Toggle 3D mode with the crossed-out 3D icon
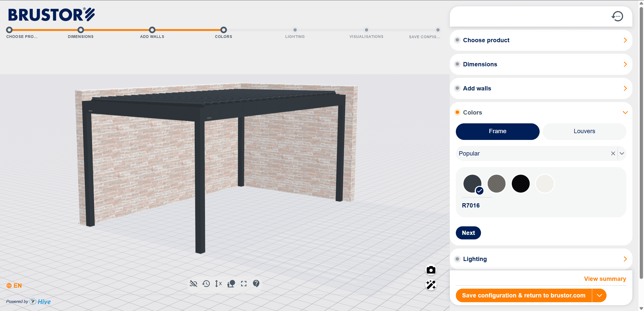Viewport: 644px width, 311px height. click(x=193, y=284)
